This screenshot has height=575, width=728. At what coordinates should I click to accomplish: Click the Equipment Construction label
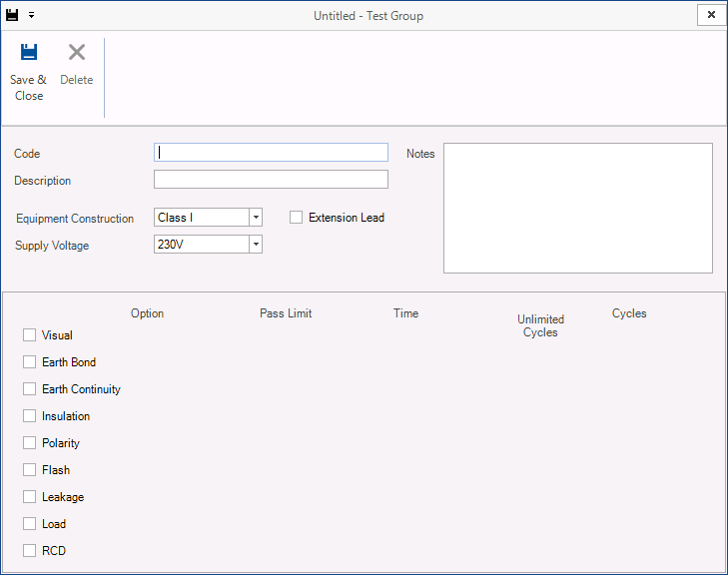(75, 218)
